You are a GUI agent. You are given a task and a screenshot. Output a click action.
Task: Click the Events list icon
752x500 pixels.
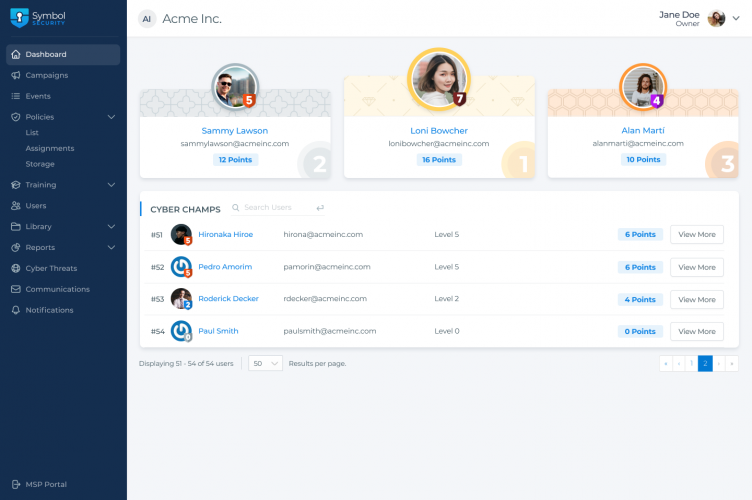click(16, 96)
